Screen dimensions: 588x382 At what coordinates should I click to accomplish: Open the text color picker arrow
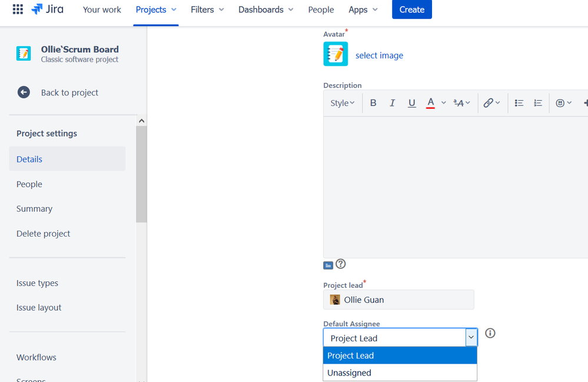tap(444, 103)
